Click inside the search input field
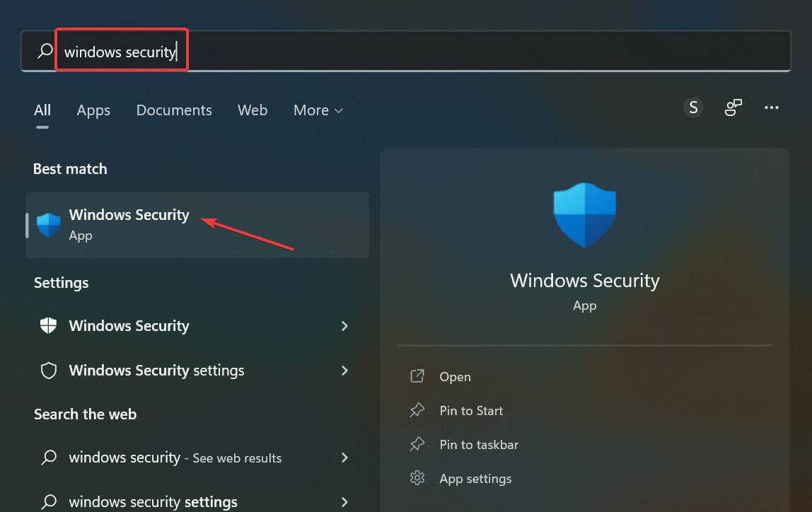 point(119,50)
